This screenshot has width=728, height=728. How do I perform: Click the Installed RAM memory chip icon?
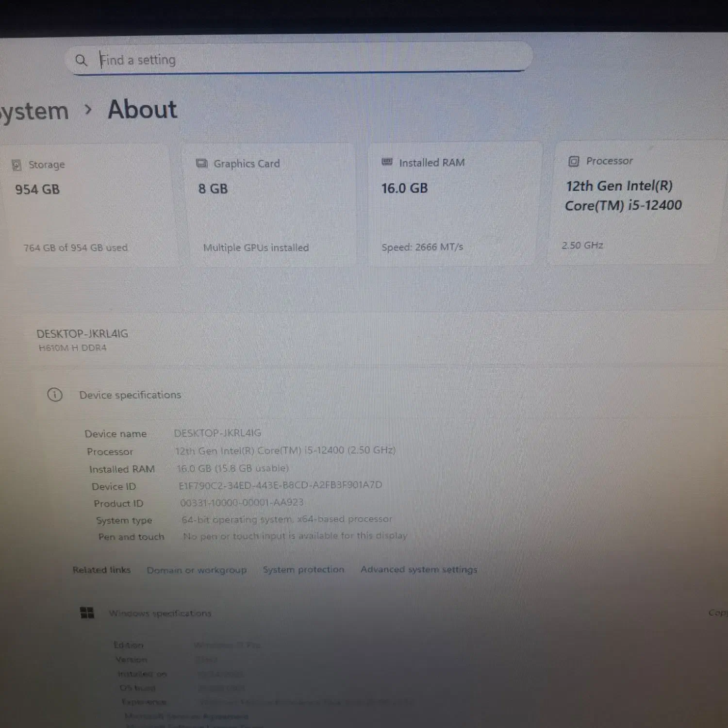coord(387,162)
